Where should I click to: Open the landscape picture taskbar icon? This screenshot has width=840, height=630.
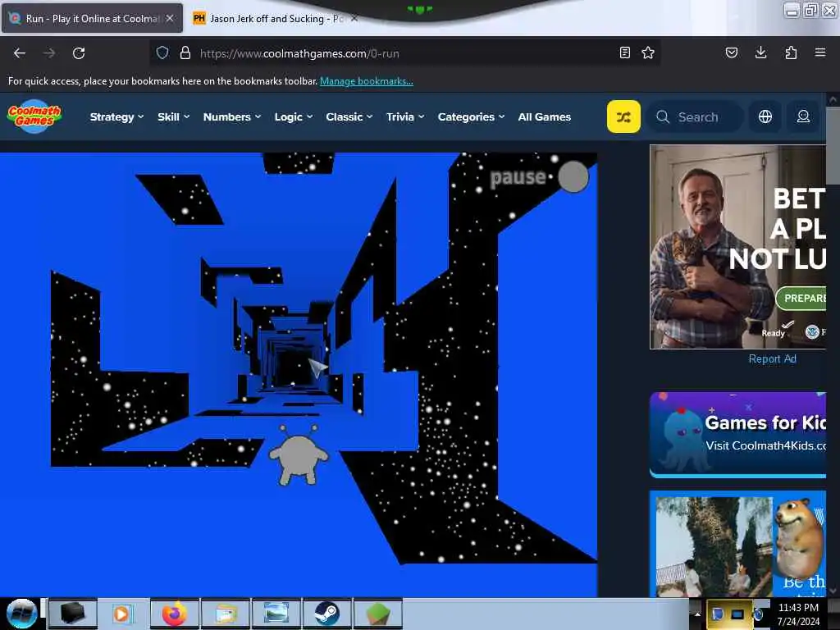276,614
